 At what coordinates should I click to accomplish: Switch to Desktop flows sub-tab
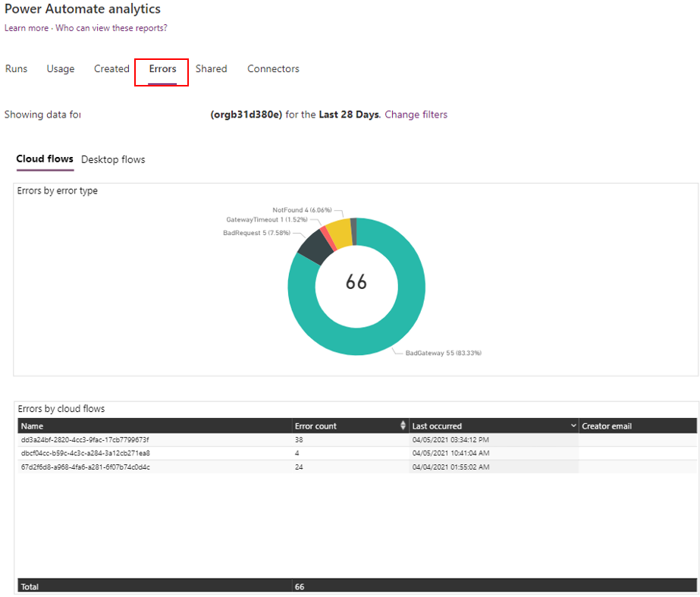(x=113, y=159)
